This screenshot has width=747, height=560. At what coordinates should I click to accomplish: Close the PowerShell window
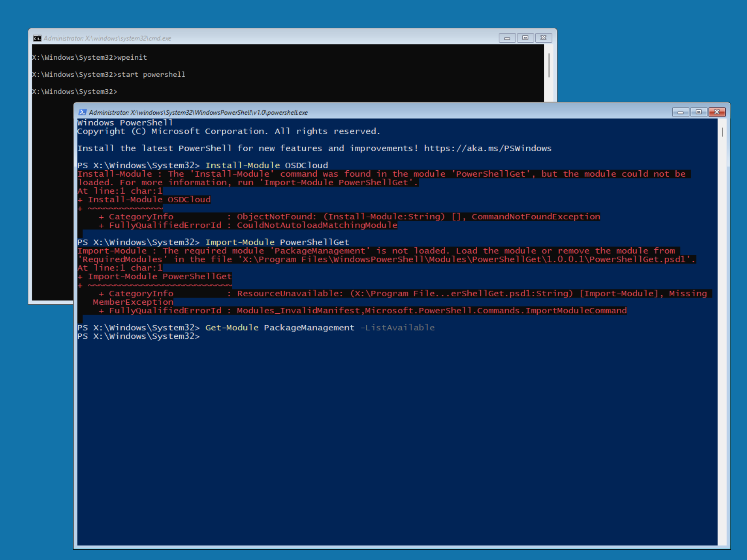[x=717, y=112]
